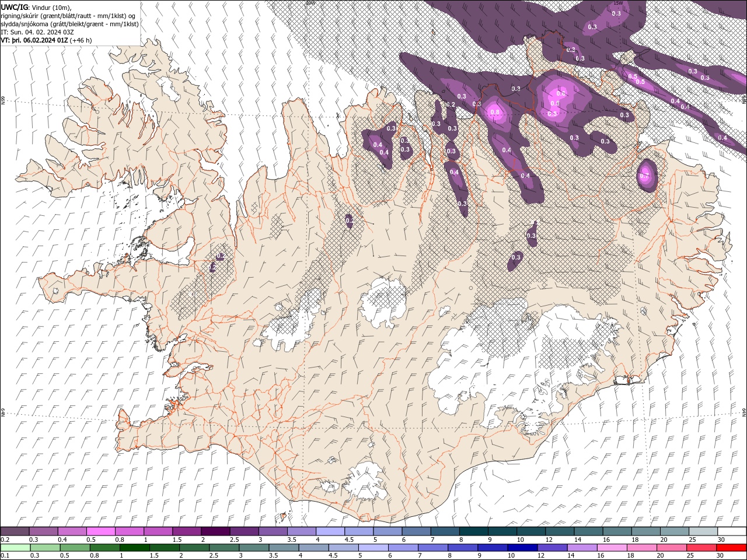Click the bright red 30 swatch in bottom legend

coord(731,548)
